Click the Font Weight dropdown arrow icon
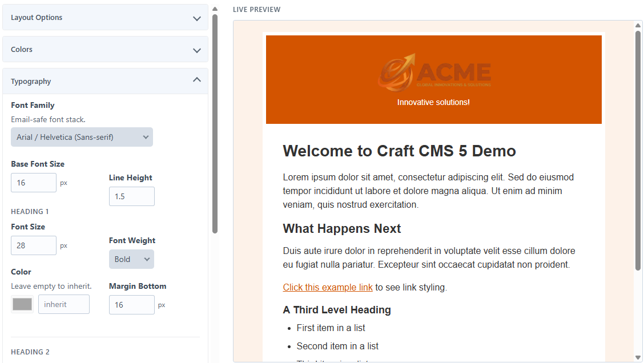644x363 pixels. pyautogui.click(x=147, y=259)
